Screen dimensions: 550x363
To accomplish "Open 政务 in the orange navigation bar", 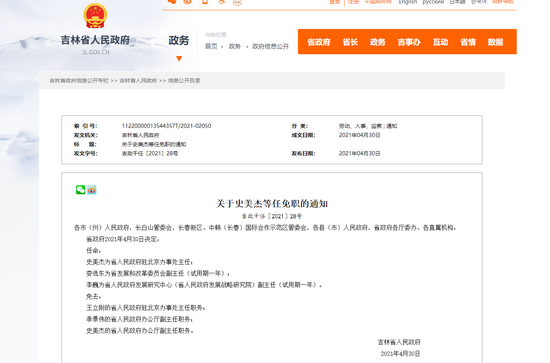I will [378, 42].
